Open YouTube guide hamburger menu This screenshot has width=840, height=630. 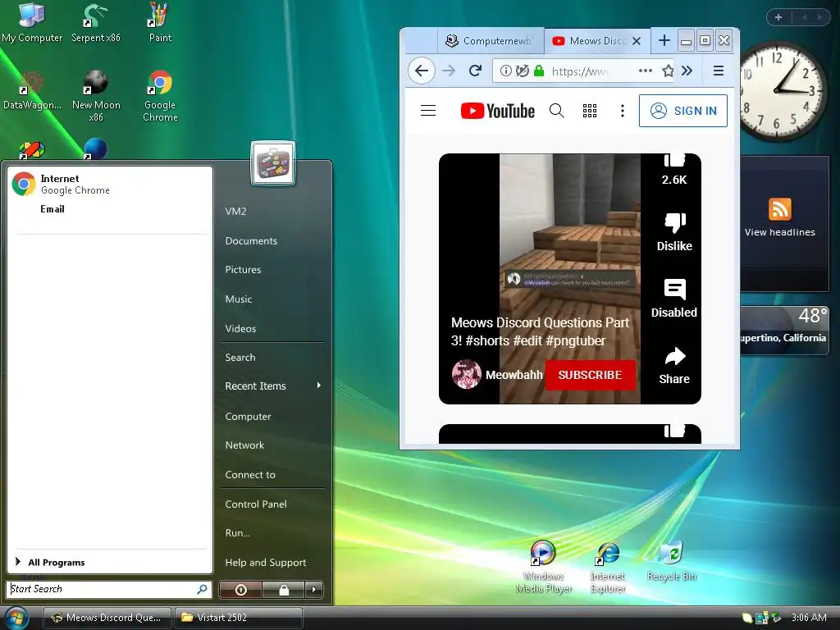[428, 111]
